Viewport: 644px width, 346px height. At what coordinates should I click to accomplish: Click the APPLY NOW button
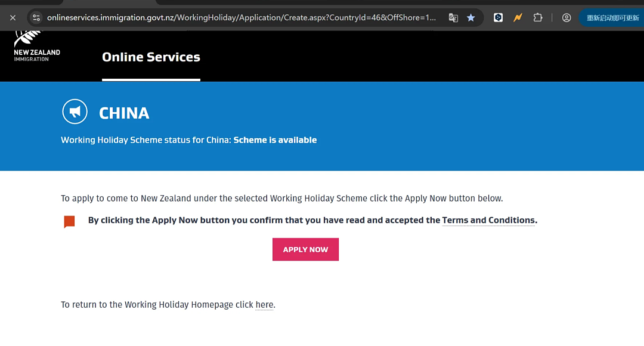[305, 249]
